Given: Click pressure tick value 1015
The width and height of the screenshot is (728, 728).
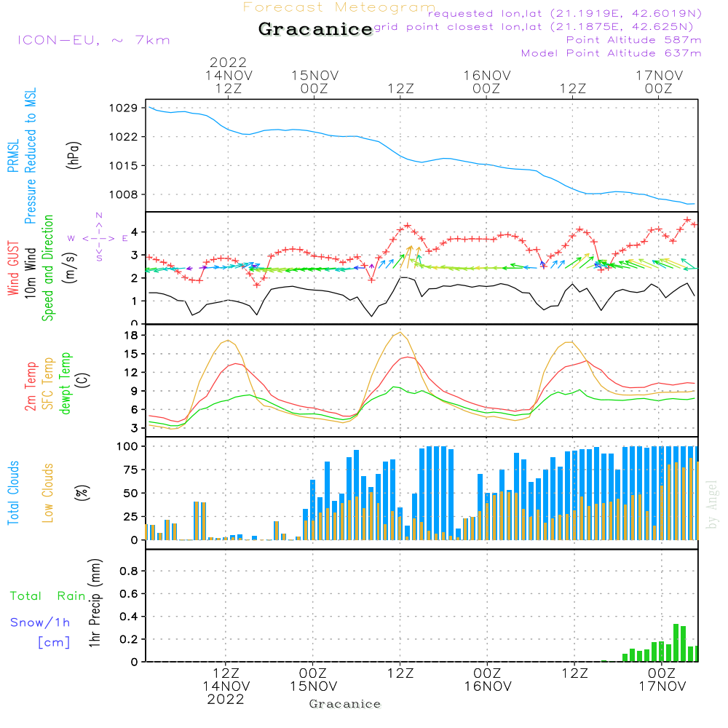Looking at the screenshot, I should (x=123, y=166).
